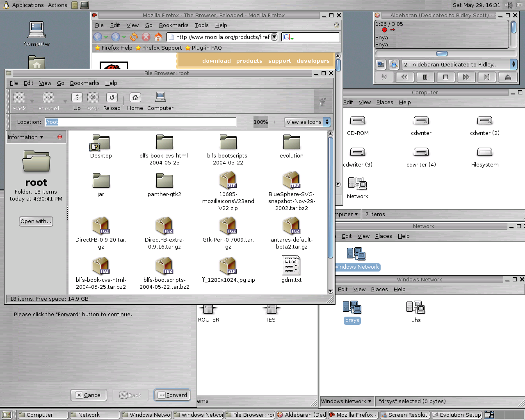Screen dimensions: 525x420
Task: Click Firefox home toolbar icon
Action: pyautogui.click(x=158, y=37)
